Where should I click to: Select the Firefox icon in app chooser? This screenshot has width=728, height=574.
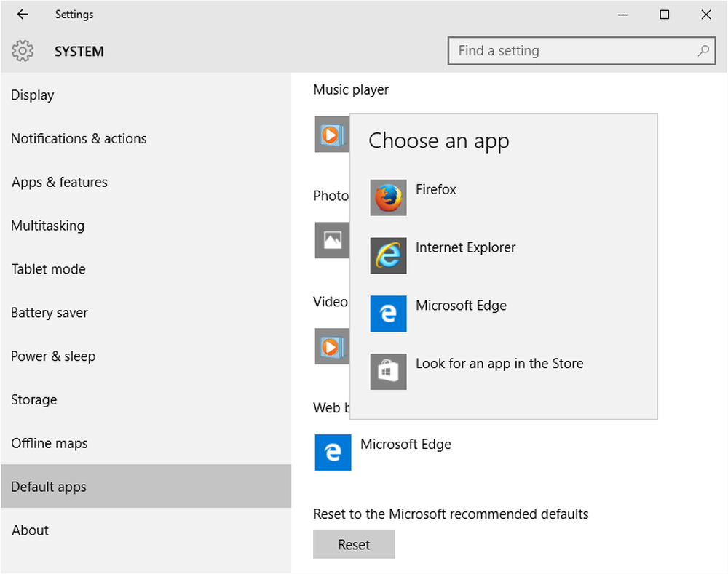click(388, 197)
